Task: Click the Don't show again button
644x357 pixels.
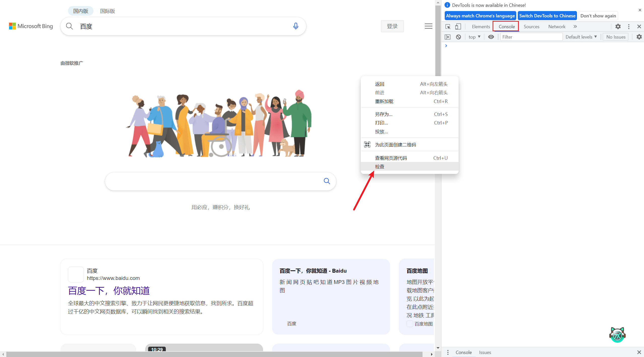Action: click(x=598, y=16)
